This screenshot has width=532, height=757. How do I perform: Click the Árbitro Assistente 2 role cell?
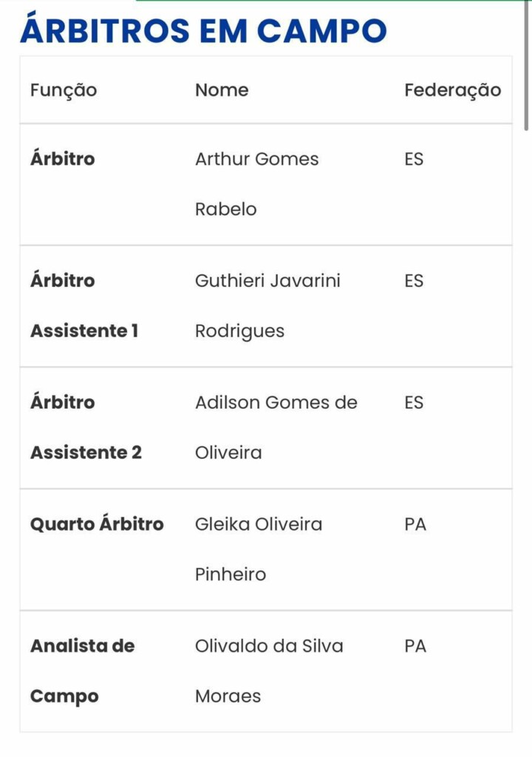point(86,427)
